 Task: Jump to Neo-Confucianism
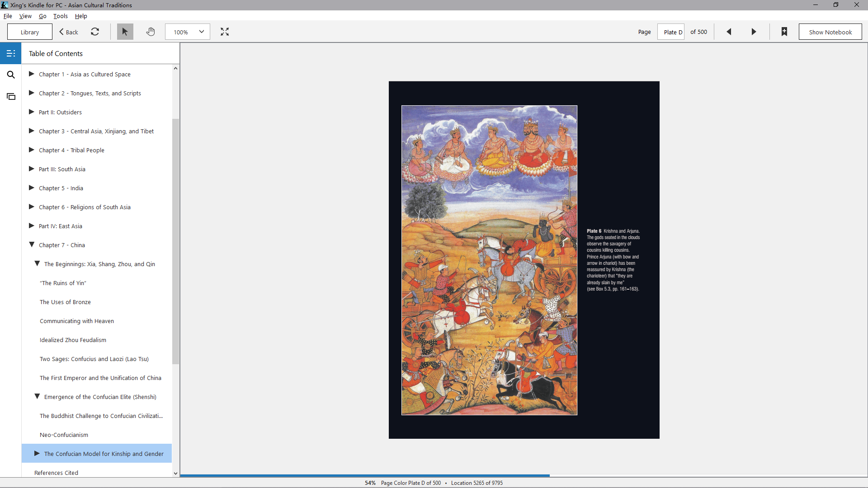pos(64,435)
